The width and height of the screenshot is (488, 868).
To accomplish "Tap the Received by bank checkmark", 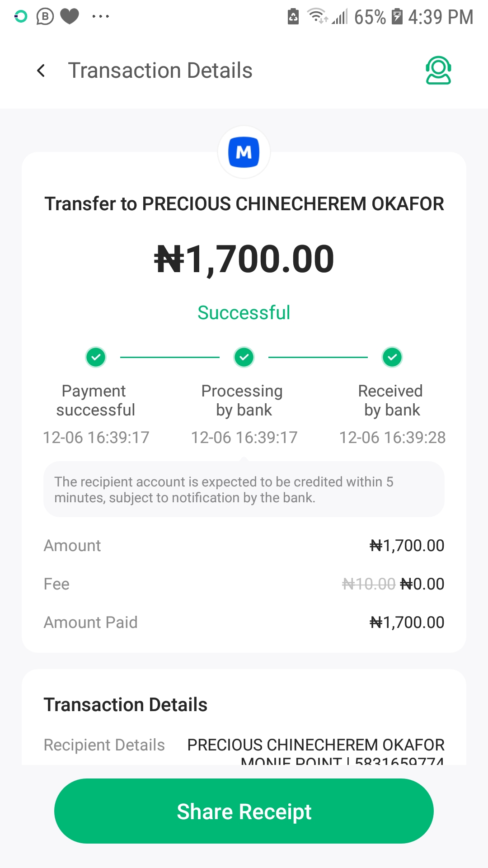I will [x=392, y=357].
